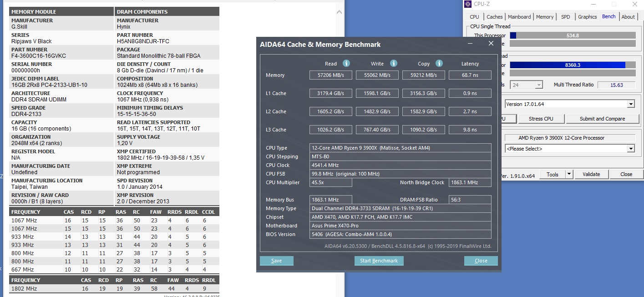Click memory Read value 57206 MB/s

[x=331, y=75]
